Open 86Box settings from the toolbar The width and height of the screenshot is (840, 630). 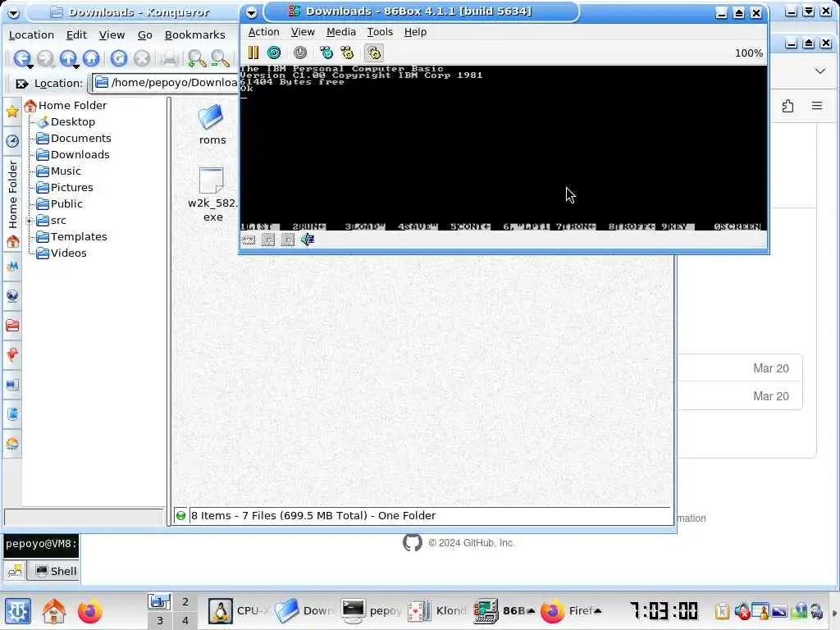[374, 52]
